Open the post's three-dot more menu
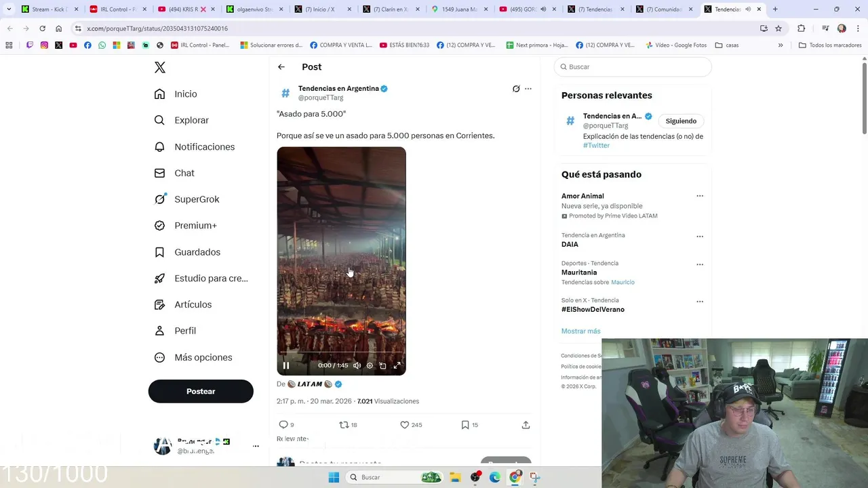Viewport: 868px width, 488px height. 528,89
